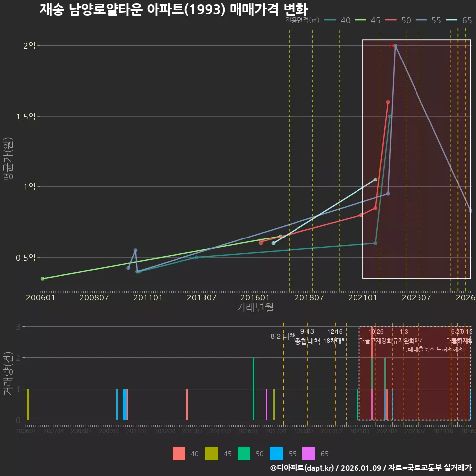Image resolution: width=476 pixels, height=476 pixels.
Task: Click the 평균가(원) axis title
Action: pos(8,159)
